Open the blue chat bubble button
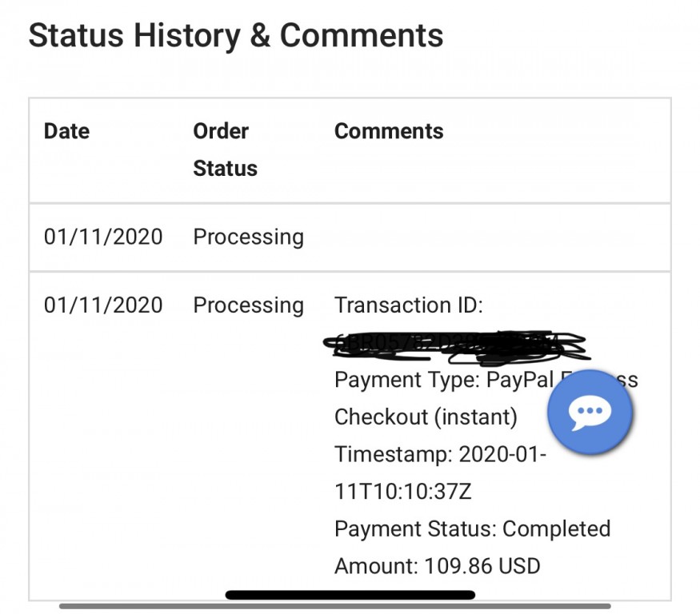Viewport: 700px width, 614px height. pyautogui.click(x=590, y=412)
